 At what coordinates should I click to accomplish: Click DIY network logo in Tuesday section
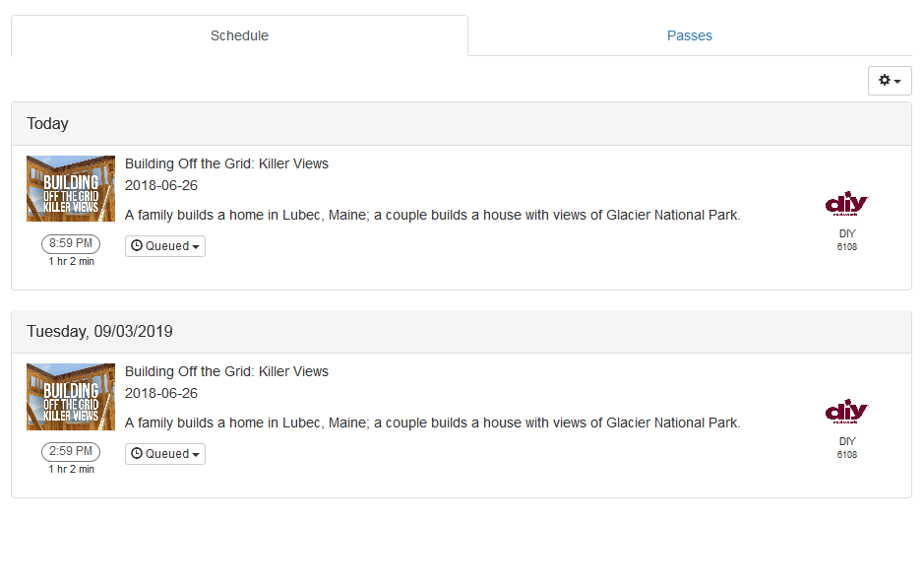846,412
